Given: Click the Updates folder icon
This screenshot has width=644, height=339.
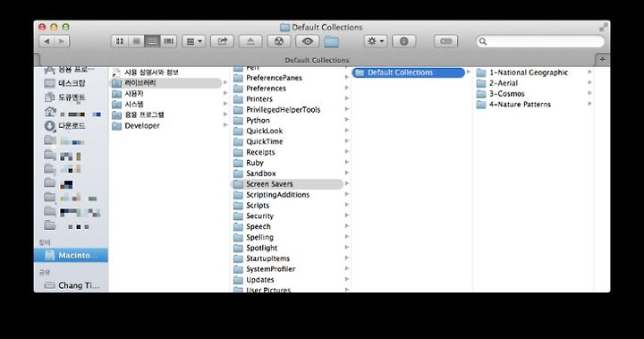Looking at the screenshot, I should [x=238, y=280].
